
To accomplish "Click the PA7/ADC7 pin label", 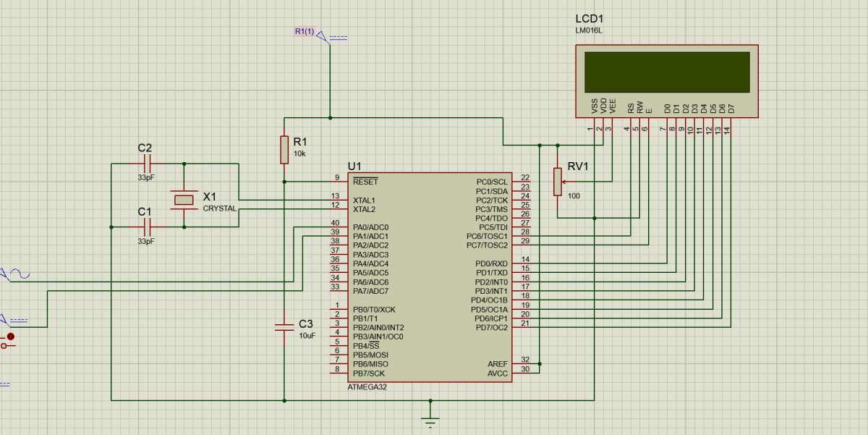I will [x=370, y=291].
